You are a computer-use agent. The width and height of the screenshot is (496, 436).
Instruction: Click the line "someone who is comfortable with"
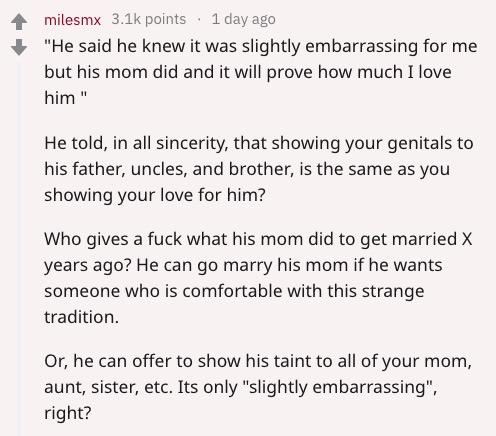tap(234, 291)
